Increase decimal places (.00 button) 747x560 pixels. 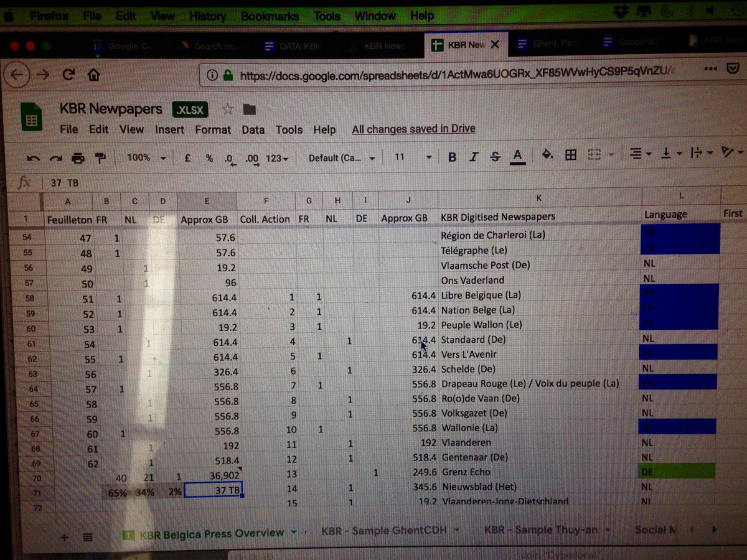tap(252, 159)
